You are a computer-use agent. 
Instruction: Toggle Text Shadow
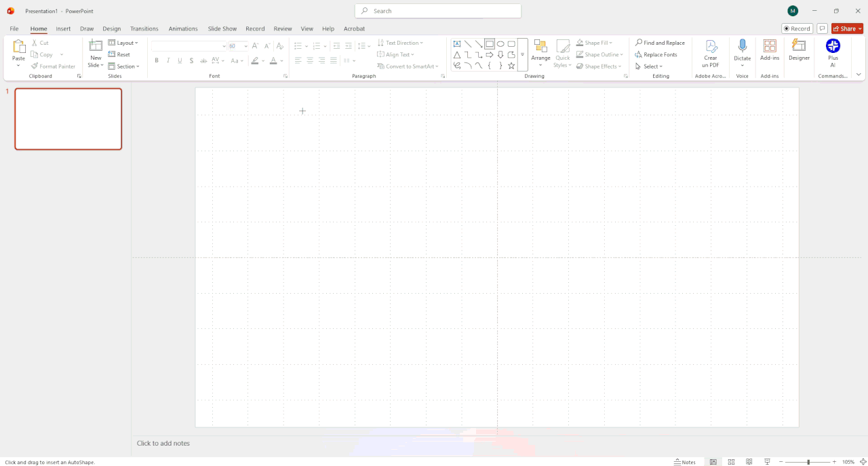(x=191, y=60)
